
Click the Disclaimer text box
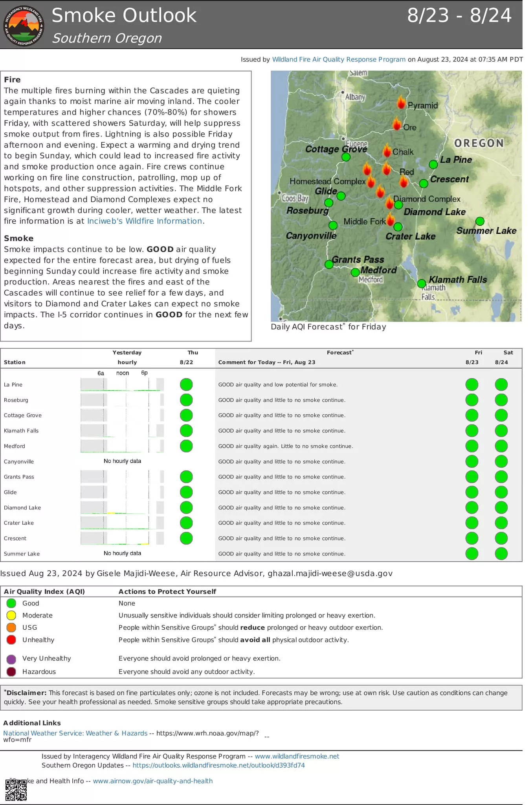[x=261, y=697]
